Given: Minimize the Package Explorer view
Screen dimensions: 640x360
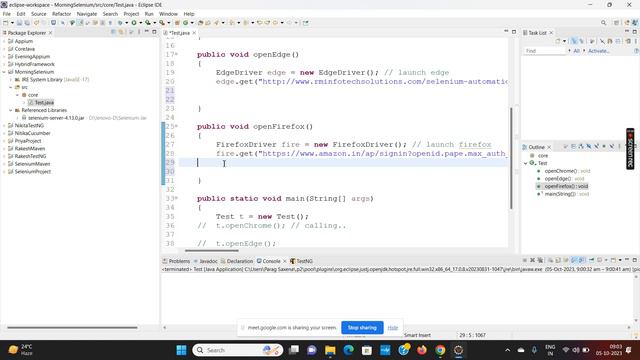Looking at the screenshot, I should [x=147, y=32].
